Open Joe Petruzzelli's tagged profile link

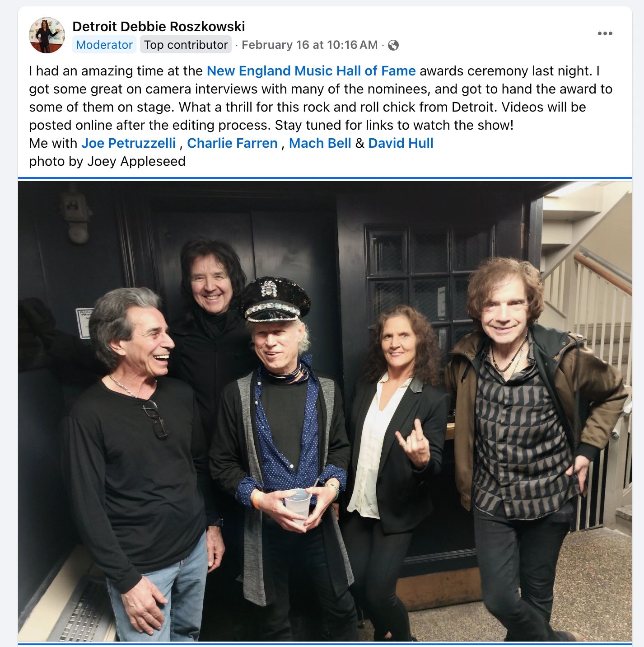(128, 143)
